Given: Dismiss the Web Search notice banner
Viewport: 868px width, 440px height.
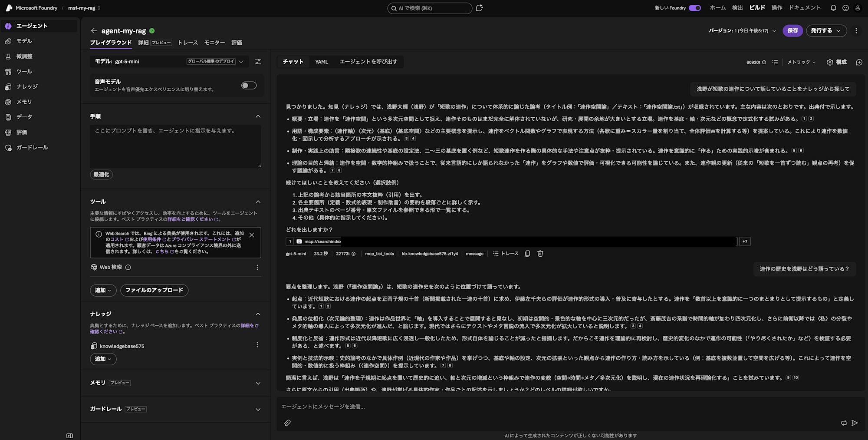Looking at the screenshot, I should click(x=252, y=235).
